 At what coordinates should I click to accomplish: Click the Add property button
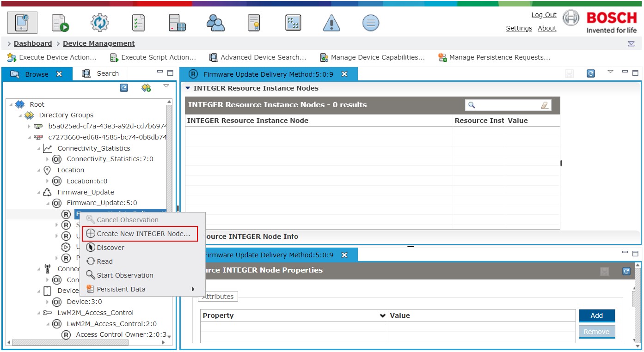(597, 316)
